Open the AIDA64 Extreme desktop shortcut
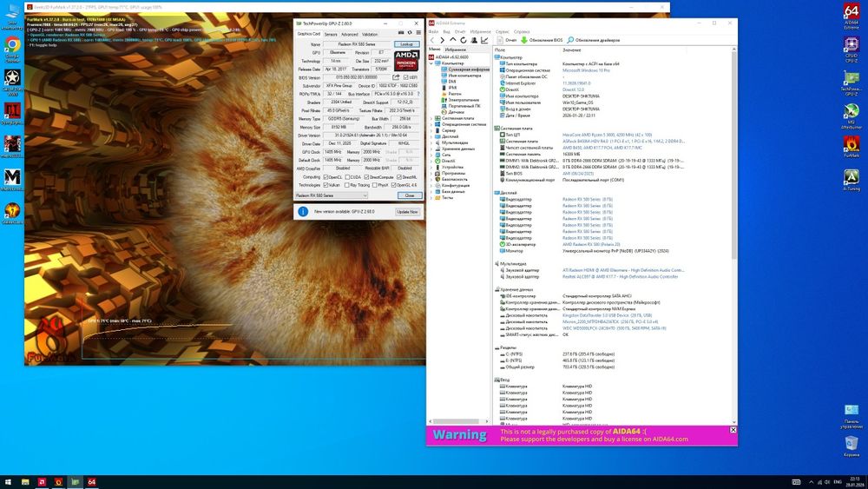The height and width of the screenshot is (489, 868). (x=852, y=16)
